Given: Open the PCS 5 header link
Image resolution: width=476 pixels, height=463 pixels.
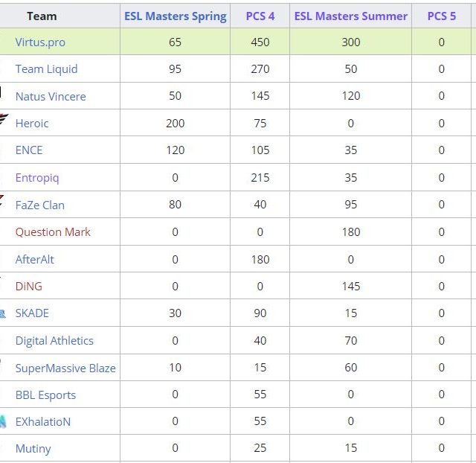Looking at the screenshot, I should (442, 16).
